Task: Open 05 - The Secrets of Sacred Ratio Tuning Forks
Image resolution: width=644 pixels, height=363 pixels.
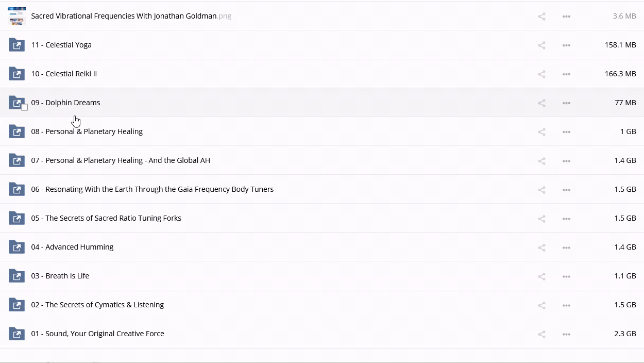Action: tap(106, 218)
